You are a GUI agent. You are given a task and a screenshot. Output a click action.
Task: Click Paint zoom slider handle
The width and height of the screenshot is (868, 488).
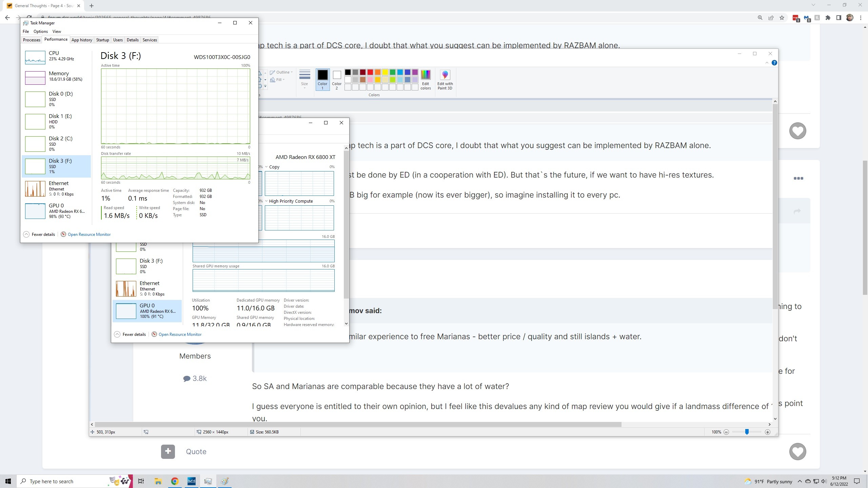pos(747,432)
